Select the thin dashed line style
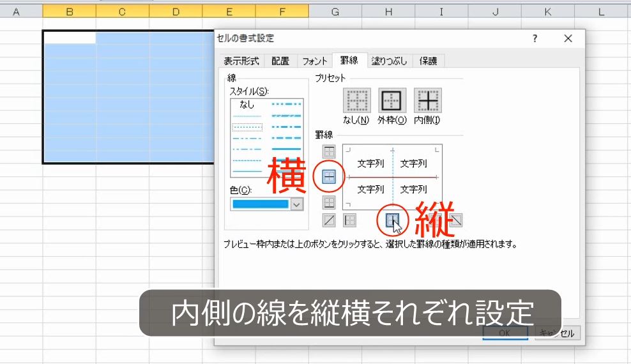 tap(247, 160)
